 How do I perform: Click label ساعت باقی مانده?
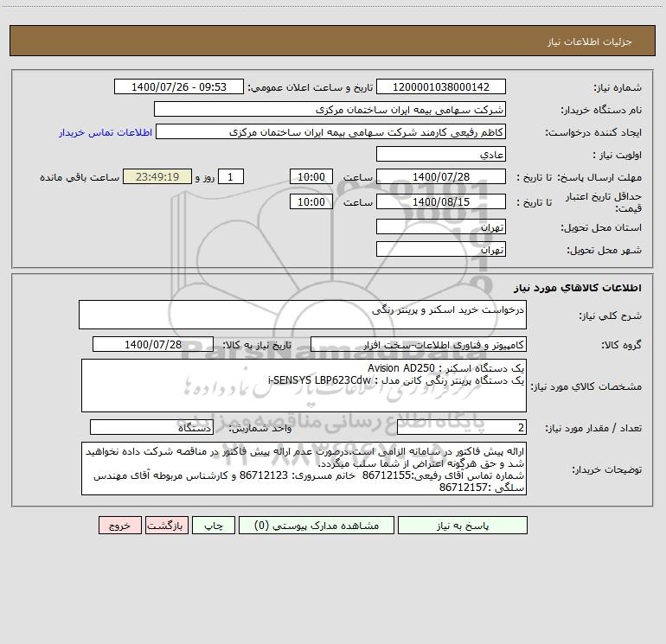(x=80, y=177)
